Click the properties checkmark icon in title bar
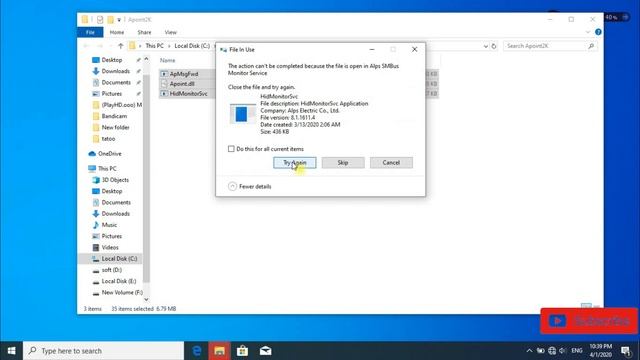 pyautogui.click(x=100, y=19)
